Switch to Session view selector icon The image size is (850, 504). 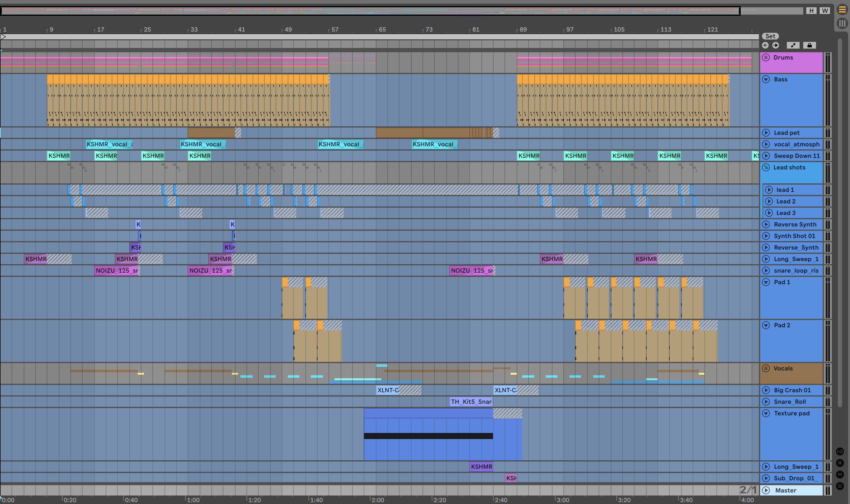pyautogui.click(x=842, y=23)
